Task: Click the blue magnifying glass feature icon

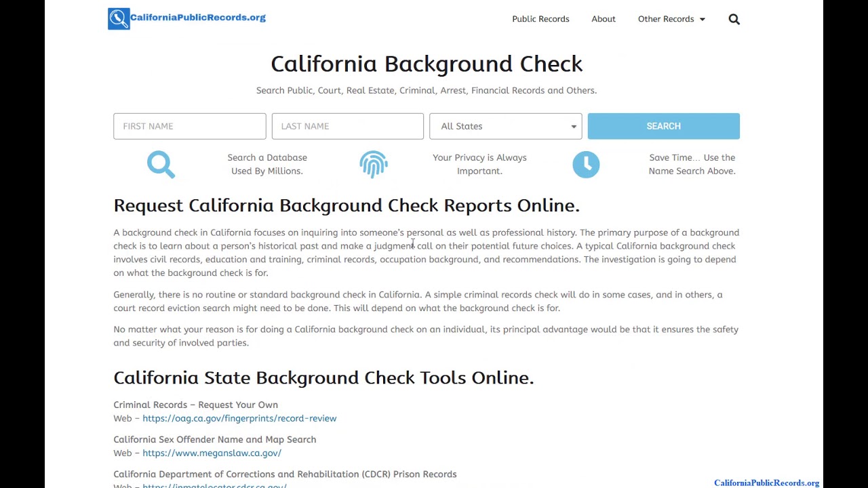Action: (161, 164)
